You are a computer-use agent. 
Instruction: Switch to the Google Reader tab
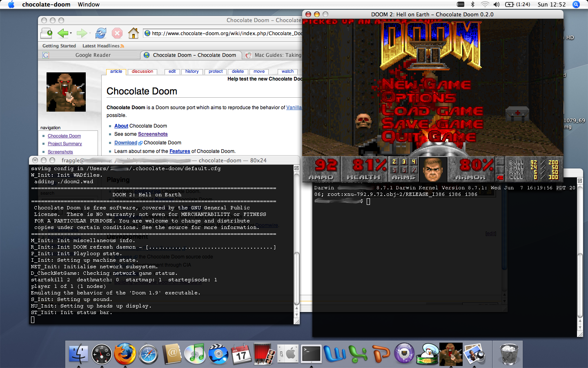tap(93, 55)
